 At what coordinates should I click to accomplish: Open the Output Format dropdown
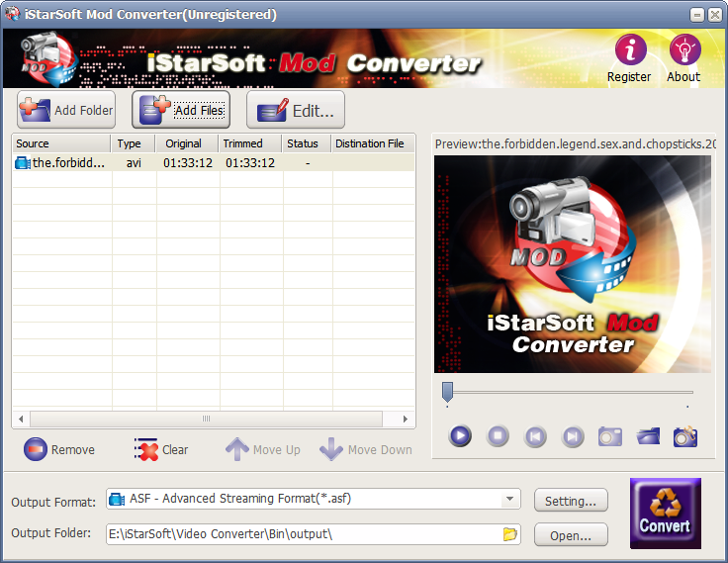[x=313, y=499]
